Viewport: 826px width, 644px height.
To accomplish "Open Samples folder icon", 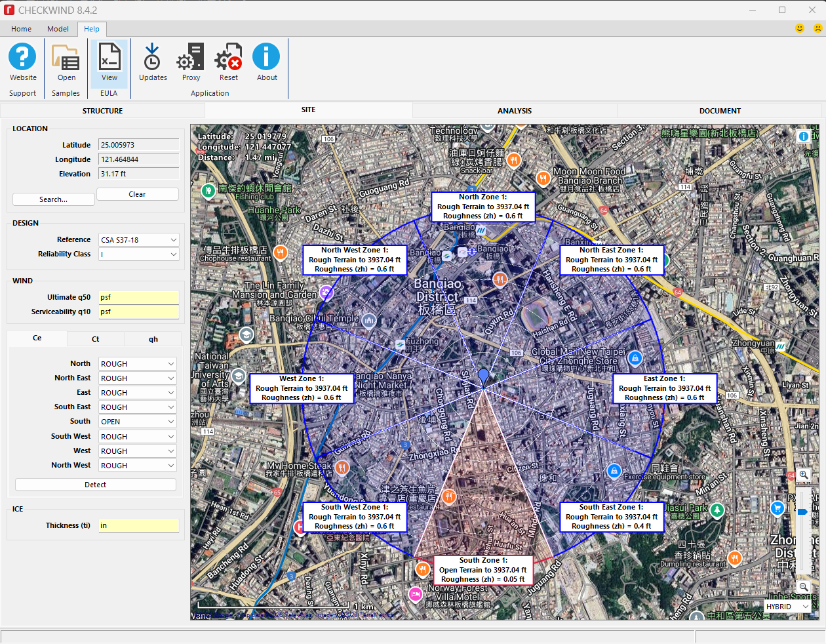I will [66, 57].
